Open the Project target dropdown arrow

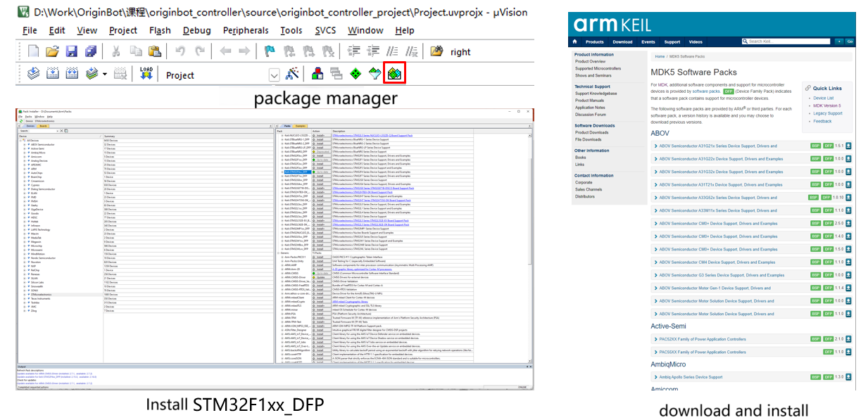click(274, 75)
